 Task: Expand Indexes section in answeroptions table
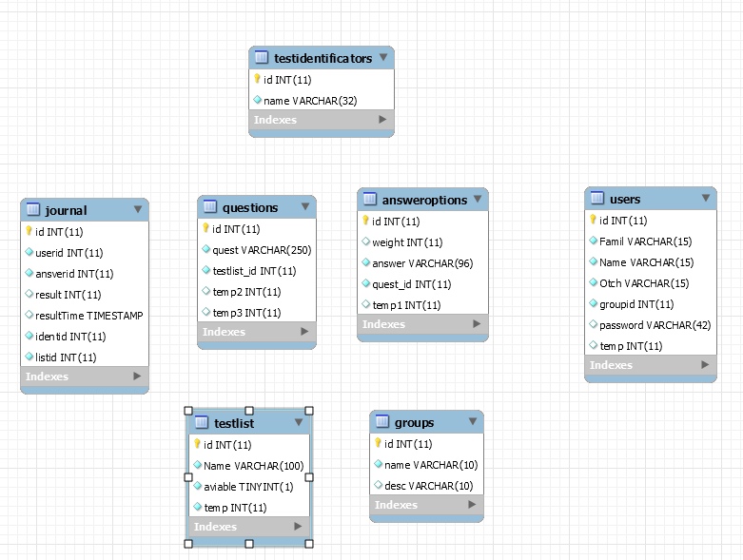coord(477,324)
